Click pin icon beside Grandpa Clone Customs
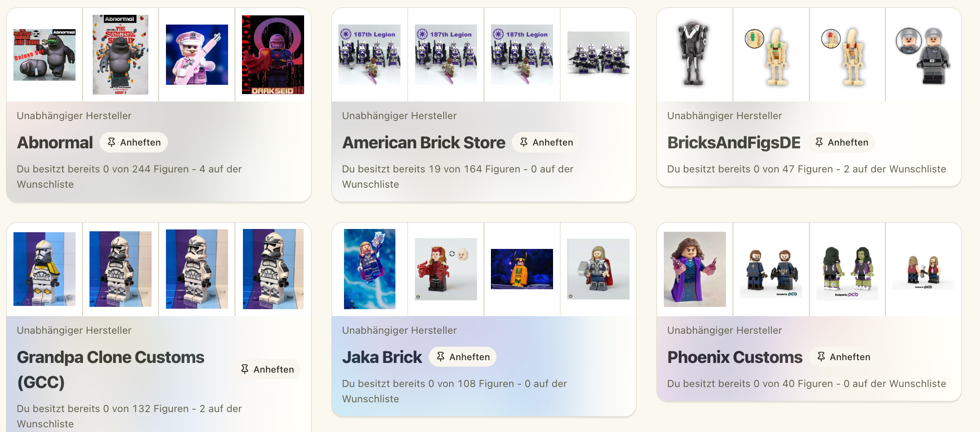This screenshot has width=980, height=432. [245, 369]
